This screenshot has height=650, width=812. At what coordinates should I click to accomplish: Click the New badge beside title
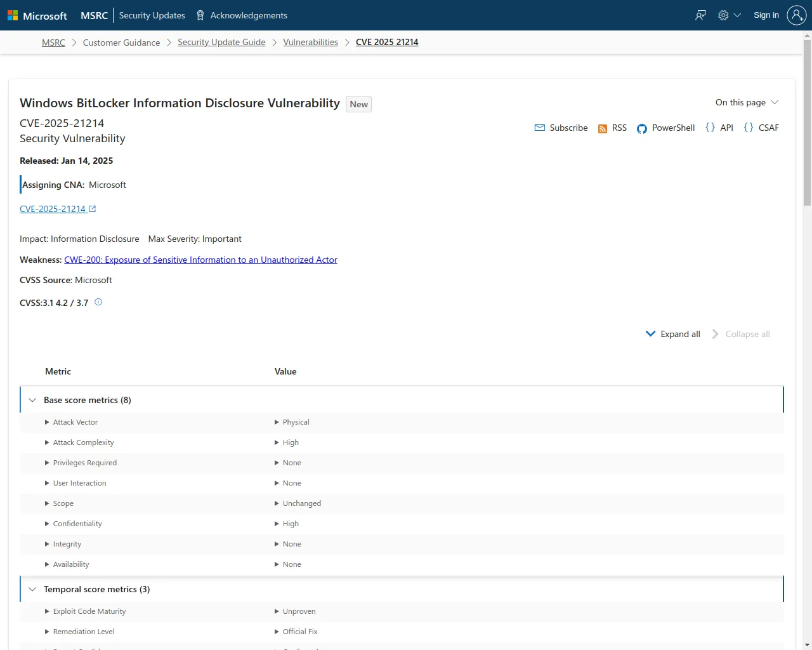pos(359,104)
